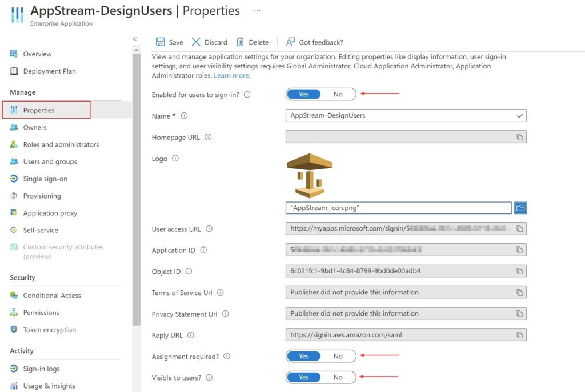Copy the User access URL
The height and width of the screenshot is (392, 585).
point(519,228)
